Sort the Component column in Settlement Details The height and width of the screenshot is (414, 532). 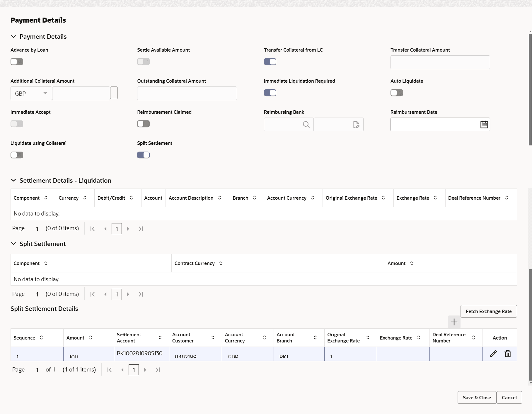pos(46,198)
